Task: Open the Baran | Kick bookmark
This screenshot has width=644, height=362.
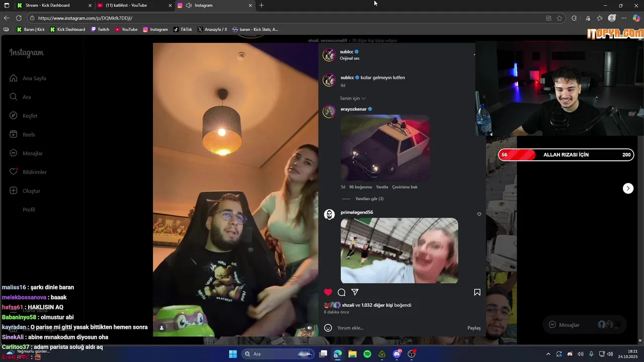Action: [31, 30]
